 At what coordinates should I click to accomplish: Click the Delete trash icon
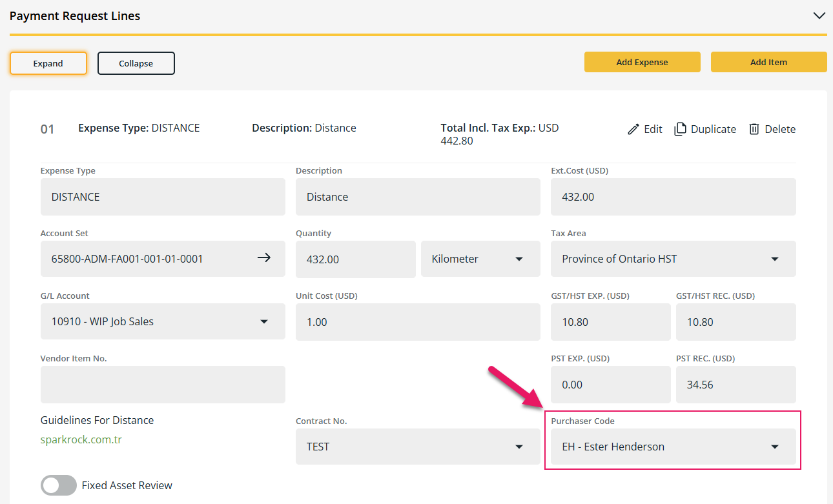click(754, 129)
